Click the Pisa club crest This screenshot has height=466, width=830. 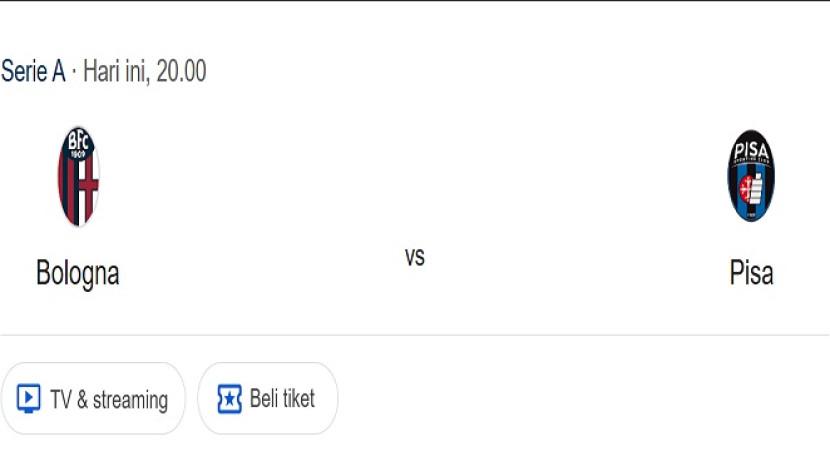tap(751, 176)
